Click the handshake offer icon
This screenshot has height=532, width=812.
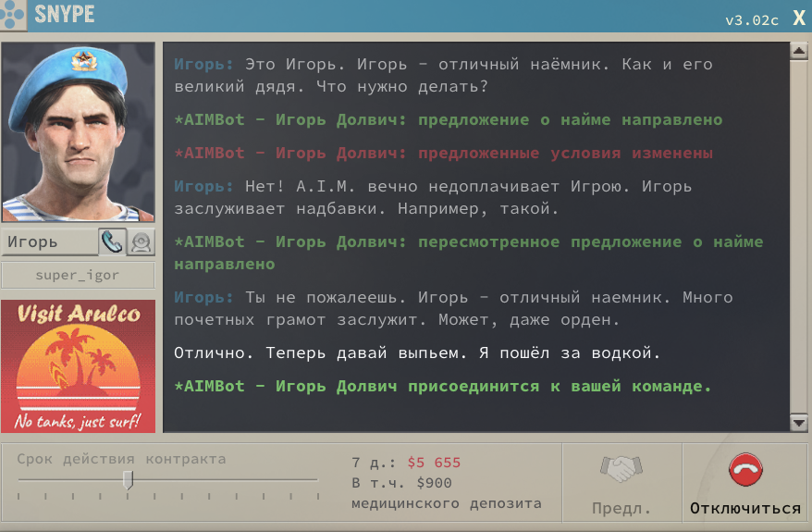(621, 469)
